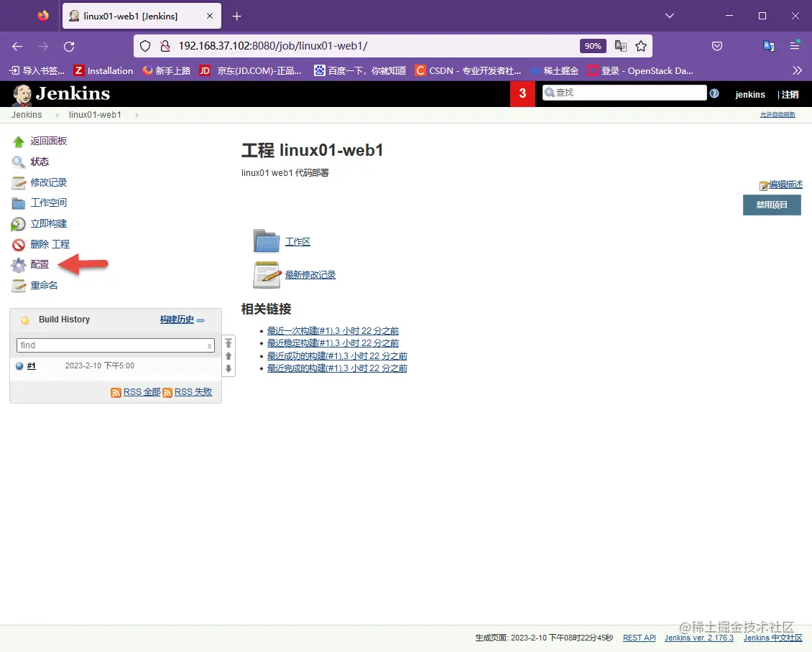Collapse Build History with the minus icon

[x=201, y=321]
